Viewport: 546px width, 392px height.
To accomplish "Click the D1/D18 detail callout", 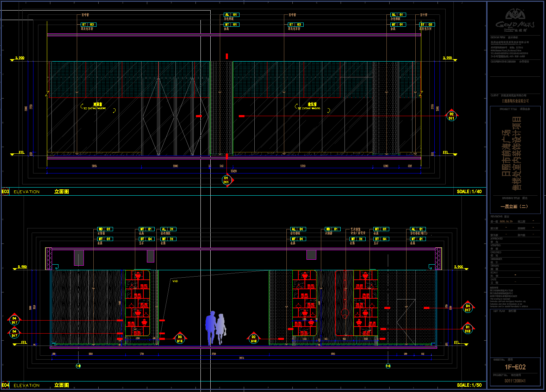I will click(467, 329).
